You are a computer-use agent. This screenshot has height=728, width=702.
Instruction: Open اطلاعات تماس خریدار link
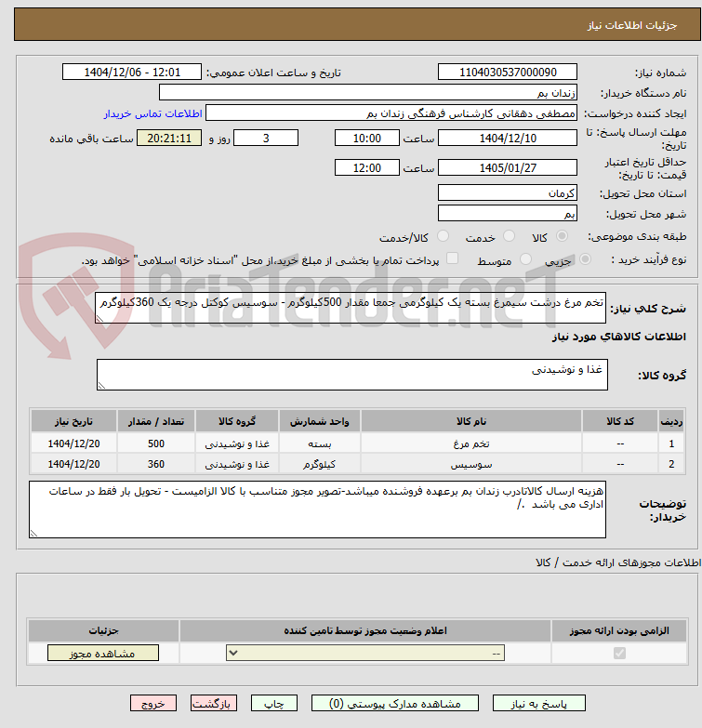point(152,113)
